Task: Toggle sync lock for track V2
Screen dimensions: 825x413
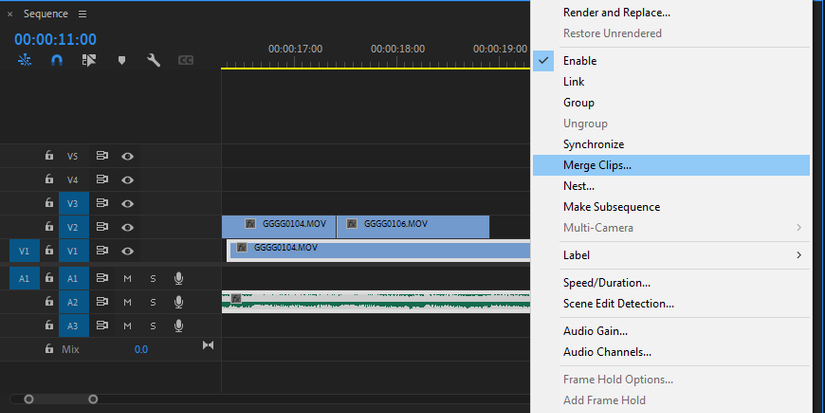Action: 102,227
